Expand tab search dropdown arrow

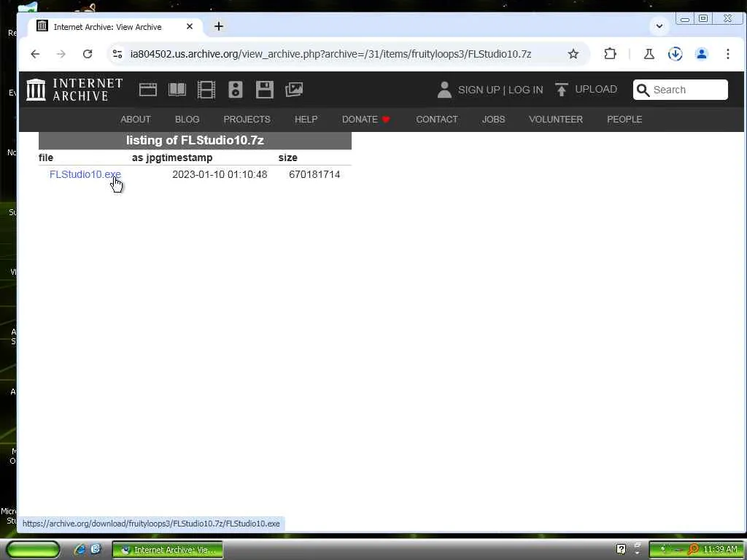[659, 26]
